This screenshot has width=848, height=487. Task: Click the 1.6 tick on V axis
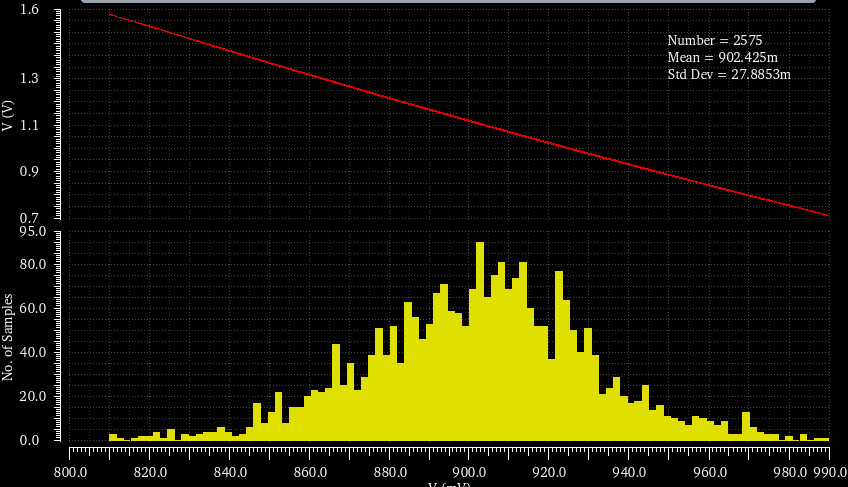[29, 9]
